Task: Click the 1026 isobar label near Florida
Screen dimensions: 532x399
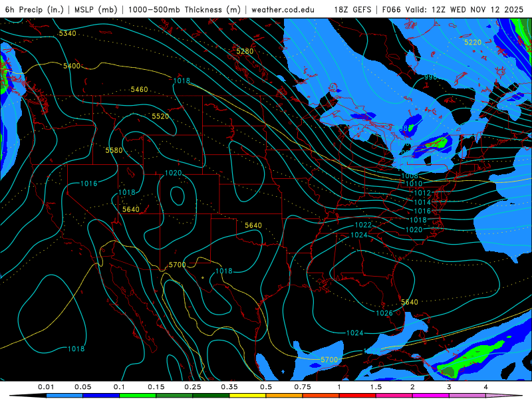Action: point(384,313)
